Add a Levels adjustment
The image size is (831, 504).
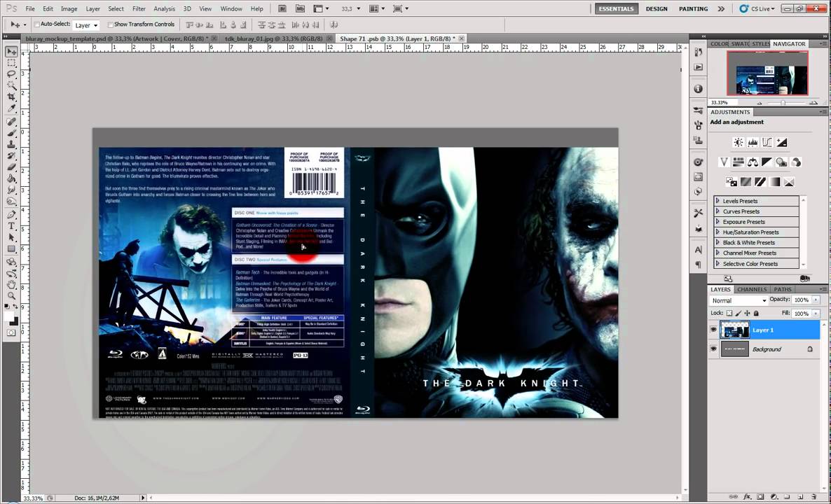click(x=753, y=142)
